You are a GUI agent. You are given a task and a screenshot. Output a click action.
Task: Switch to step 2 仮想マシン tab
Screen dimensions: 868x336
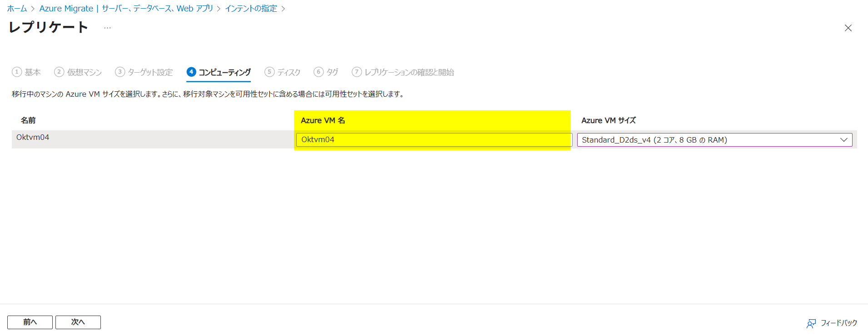78,72
